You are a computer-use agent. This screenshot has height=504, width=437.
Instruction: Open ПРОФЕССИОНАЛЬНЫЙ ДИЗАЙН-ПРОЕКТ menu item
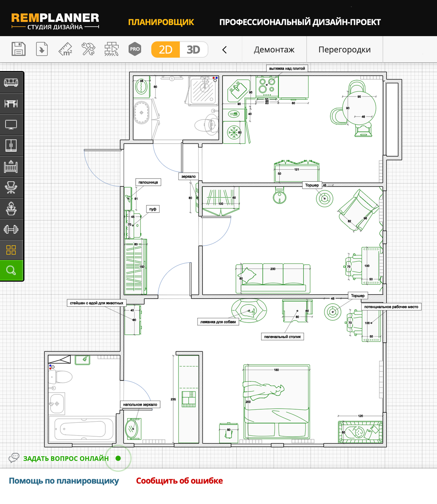point(300,22)
